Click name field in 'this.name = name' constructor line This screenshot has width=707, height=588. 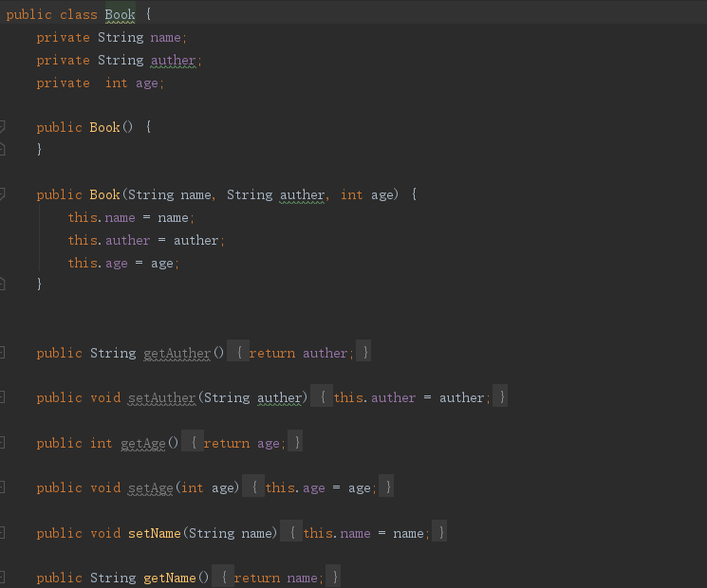tap(121, 218)
